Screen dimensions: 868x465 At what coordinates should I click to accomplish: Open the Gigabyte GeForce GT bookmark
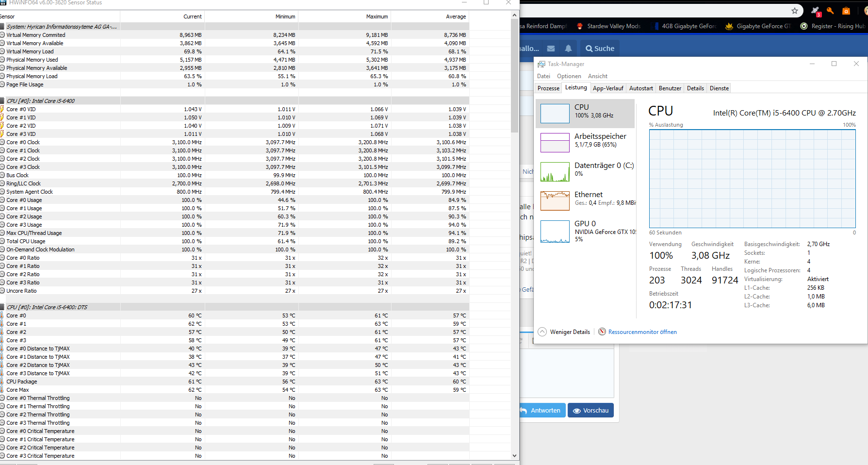coord(758,26)
